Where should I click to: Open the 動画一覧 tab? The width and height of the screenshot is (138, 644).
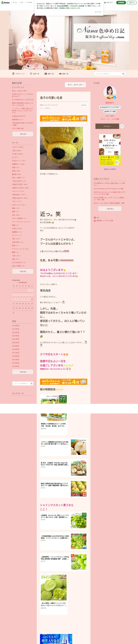[64, 74]
